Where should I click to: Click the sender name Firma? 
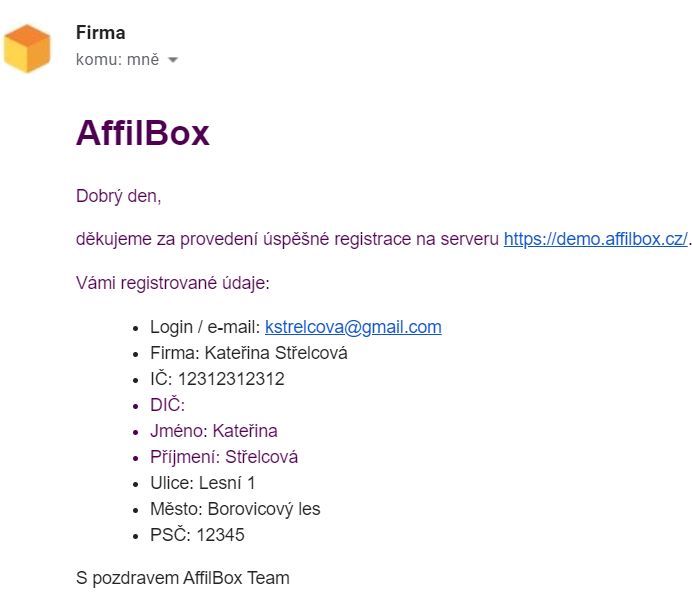[101, 33]
